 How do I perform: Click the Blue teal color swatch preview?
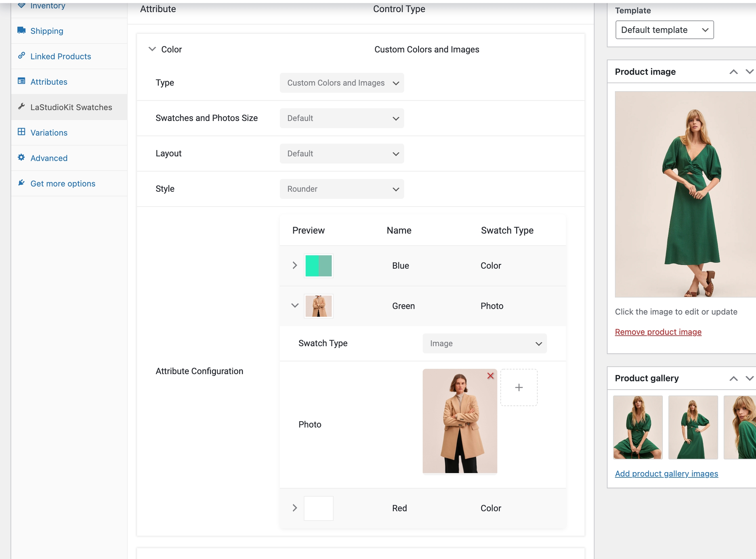(318, 266)
